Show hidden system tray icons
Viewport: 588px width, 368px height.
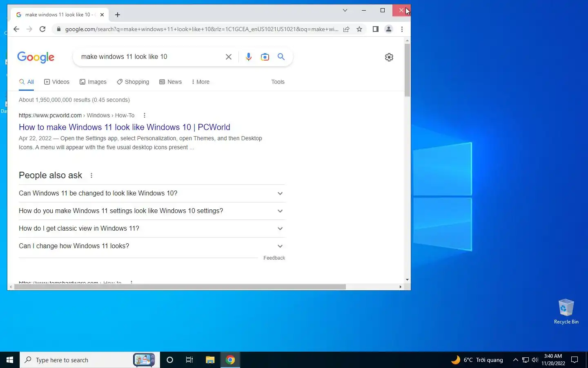(x=515, y=360)
